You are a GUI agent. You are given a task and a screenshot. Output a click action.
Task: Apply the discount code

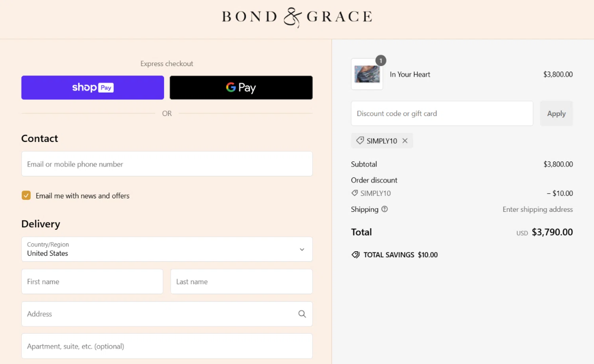click(556, 114)
